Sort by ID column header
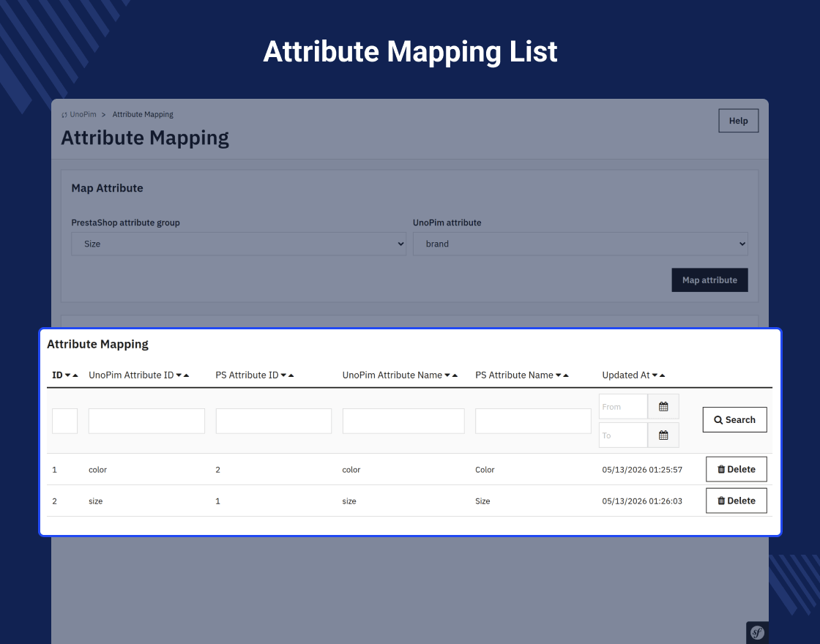 pyautogui.click(x=65, y=375)
